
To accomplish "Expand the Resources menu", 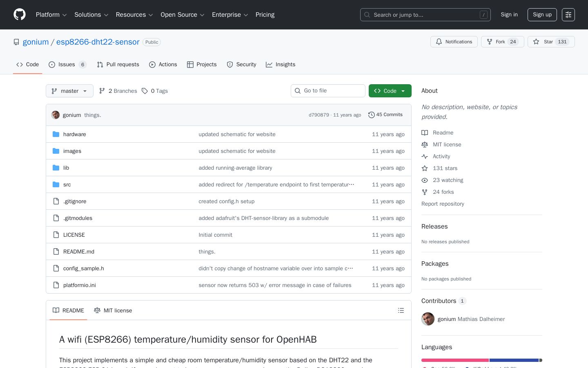I will pos(134,15).
